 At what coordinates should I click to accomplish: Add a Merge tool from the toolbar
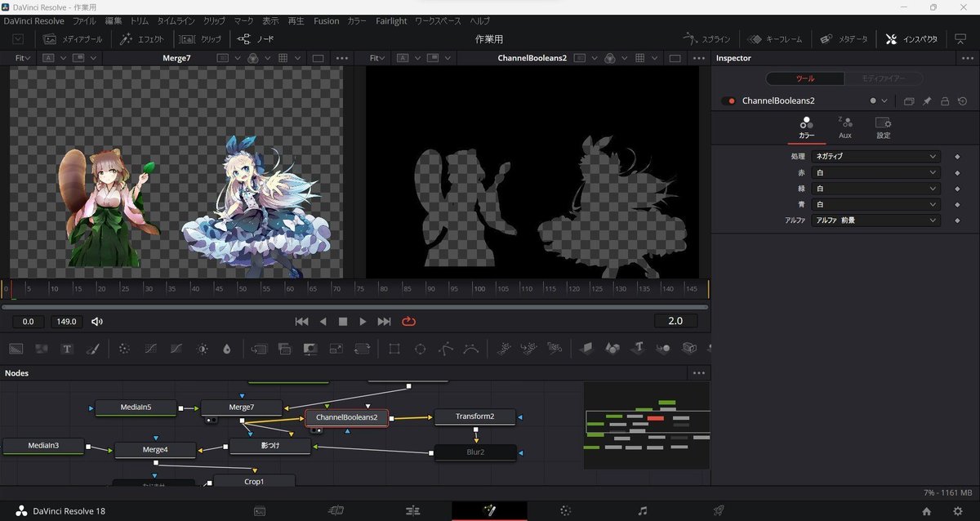(260, 349)
